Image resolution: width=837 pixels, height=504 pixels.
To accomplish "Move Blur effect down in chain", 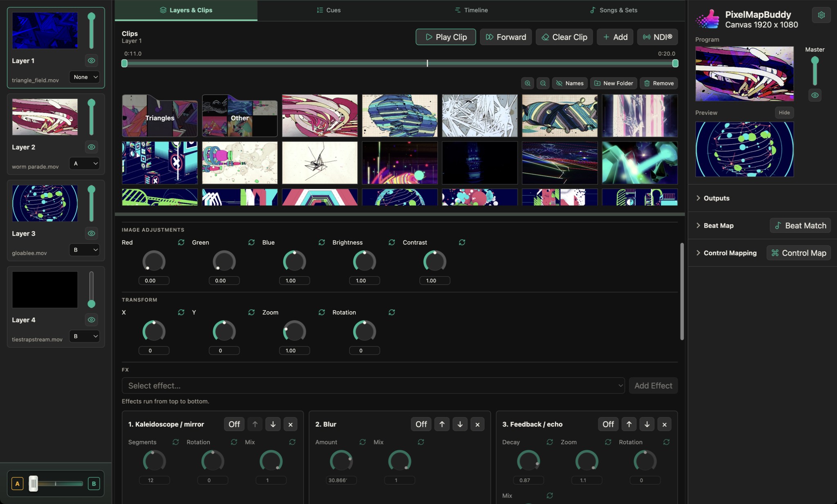I will 460,424.
